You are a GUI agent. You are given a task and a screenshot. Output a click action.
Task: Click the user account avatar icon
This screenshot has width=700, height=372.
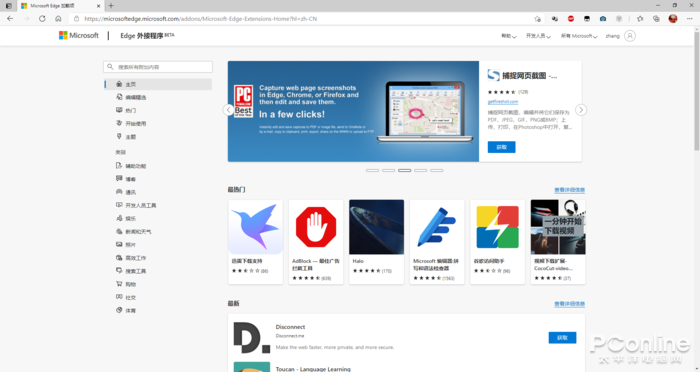pos(630,36)
